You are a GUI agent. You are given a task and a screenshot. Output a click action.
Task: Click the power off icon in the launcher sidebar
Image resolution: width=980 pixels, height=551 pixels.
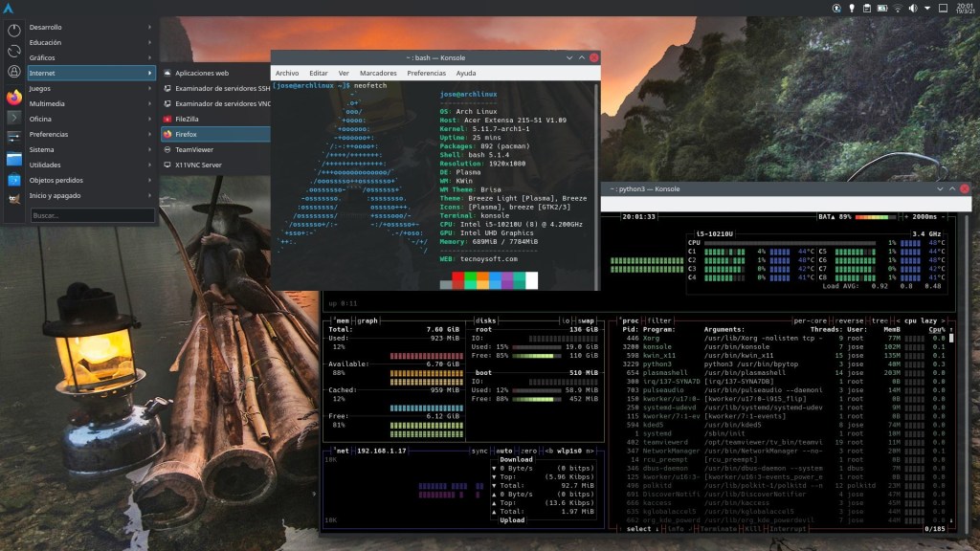coord(14,30)
